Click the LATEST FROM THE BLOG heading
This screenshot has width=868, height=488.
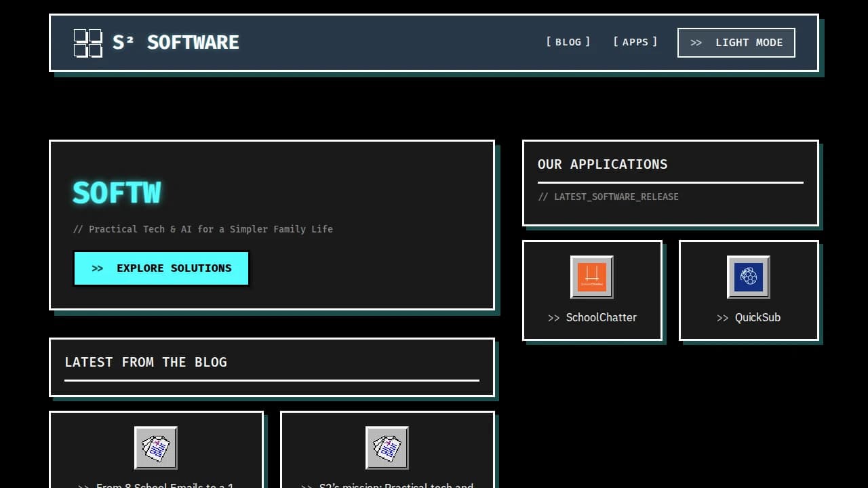[146, 362]
